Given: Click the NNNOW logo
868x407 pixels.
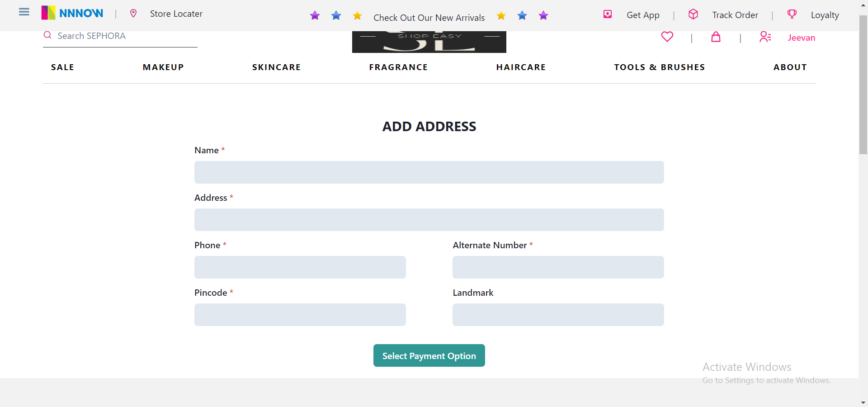Looking at the screenshot, I should coord(72,13).
